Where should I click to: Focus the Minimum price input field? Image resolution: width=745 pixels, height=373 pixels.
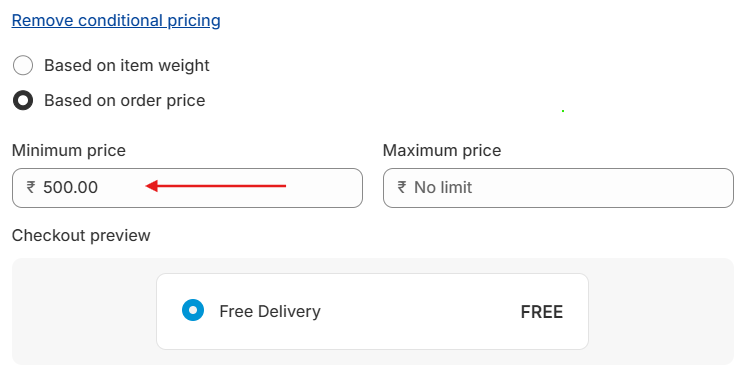(x=187, y=188)
